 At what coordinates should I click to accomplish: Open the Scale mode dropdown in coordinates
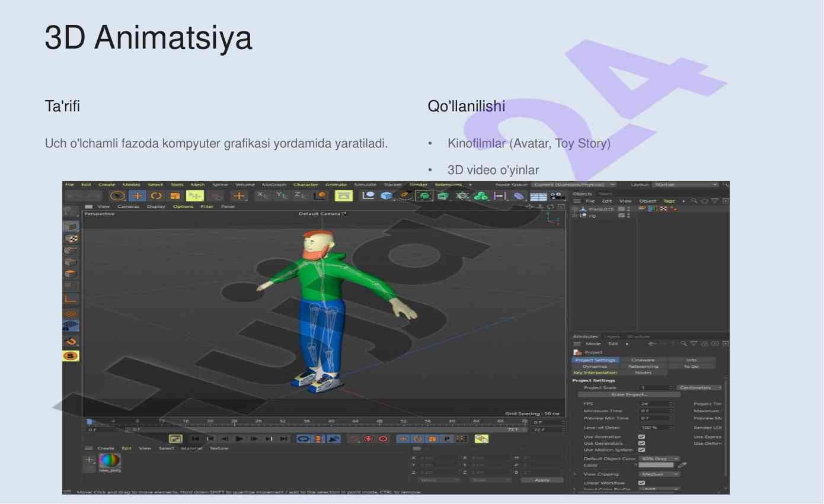coord(491,480)
